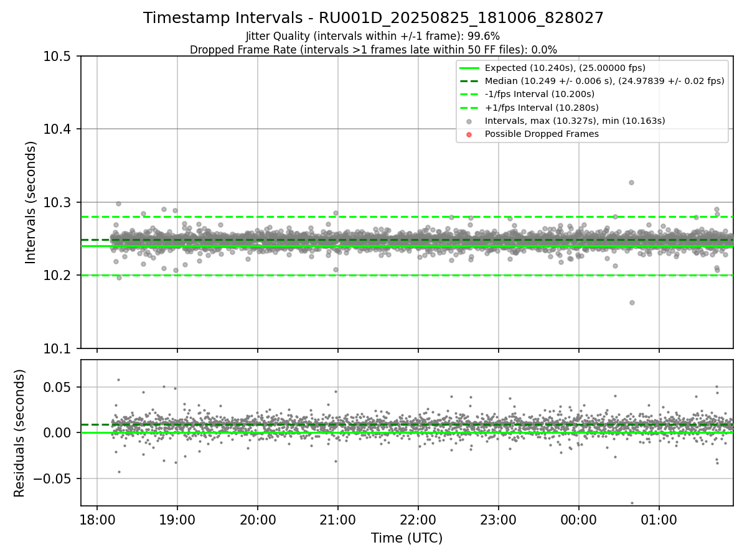
Task: Click the 'Intervals (seconds)' y-axis label
Action: pyautogui.click(x=31, y=202)
